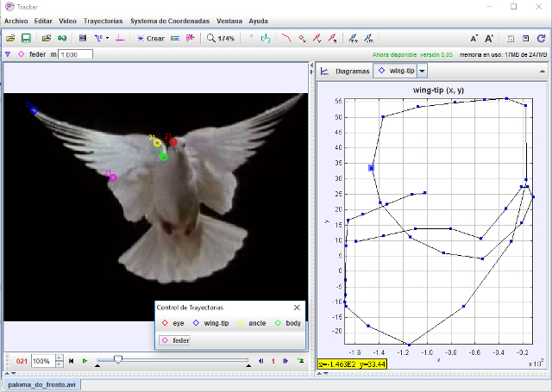Open the Trayectorias menu
Image resolution: width=552 pixels, height=392 pixels.
103,20
